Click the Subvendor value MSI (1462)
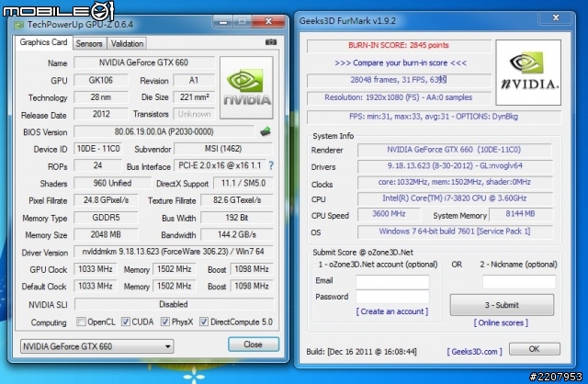This screenshot has height=384, width=588. 223,149
